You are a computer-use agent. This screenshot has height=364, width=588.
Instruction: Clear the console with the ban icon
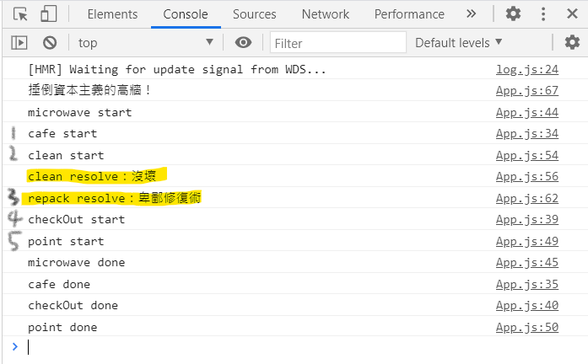(50, 43)
